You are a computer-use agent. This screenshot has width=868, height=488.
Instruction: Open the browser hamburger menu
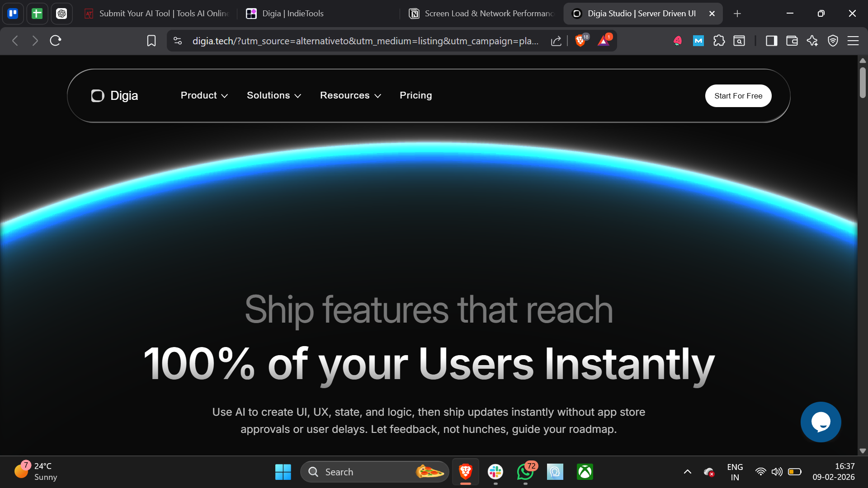853,41
